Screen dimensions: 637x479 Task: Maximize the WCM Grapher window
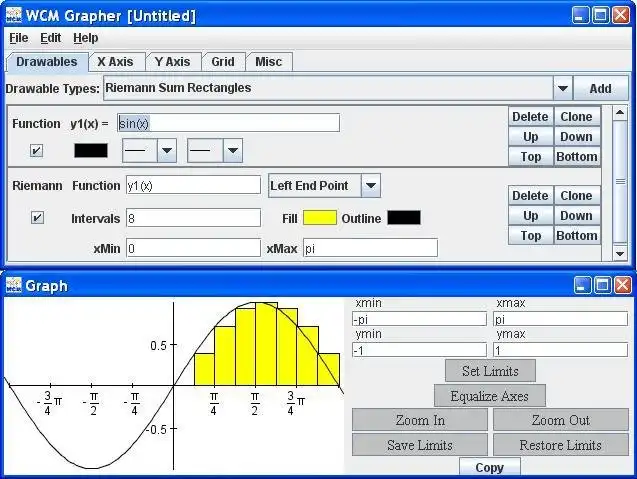tap(600, 15)
